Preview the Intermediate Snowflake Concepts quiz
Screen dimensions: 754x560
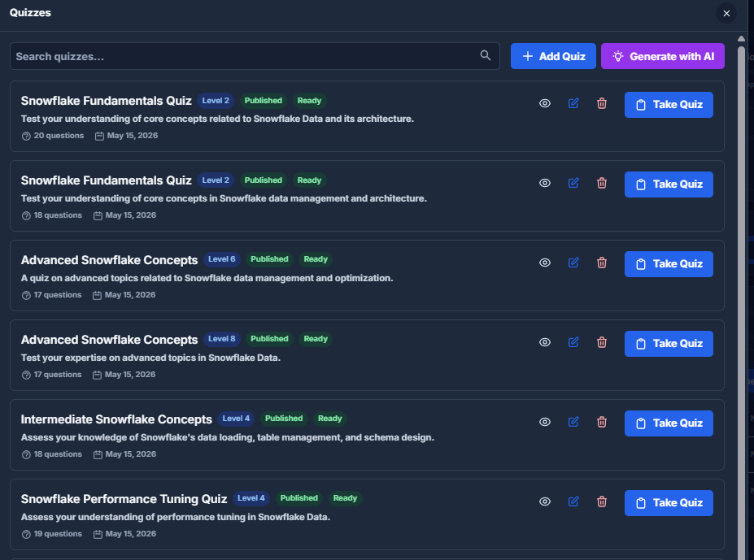(545, 422)
